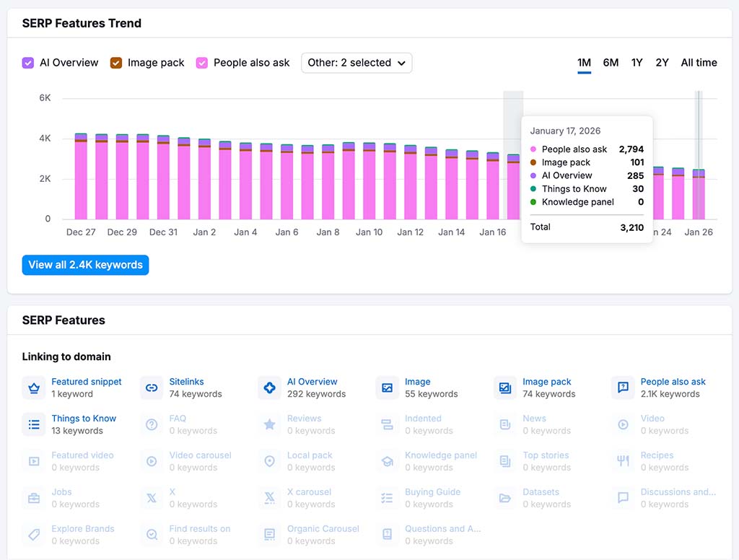Click the AI Overview diamond icon
The height and width of the screenshot is (560, 739).
tap(268, 387)
